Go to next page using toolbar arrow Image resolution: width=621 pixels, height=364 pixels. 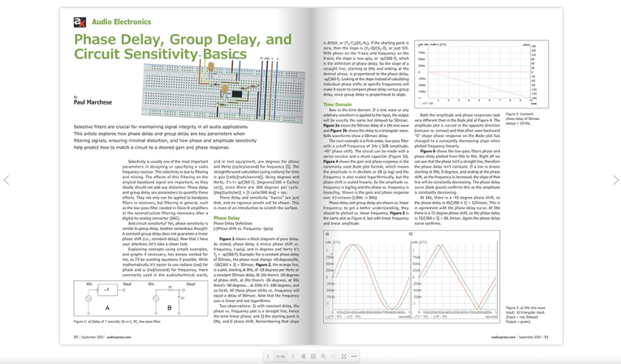pos(293,356)
